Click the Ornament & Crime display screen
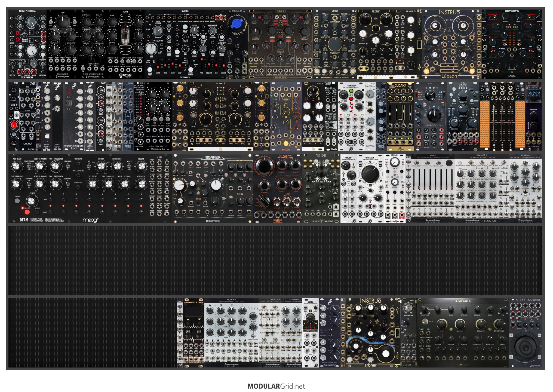 click(x=193, y=311)
